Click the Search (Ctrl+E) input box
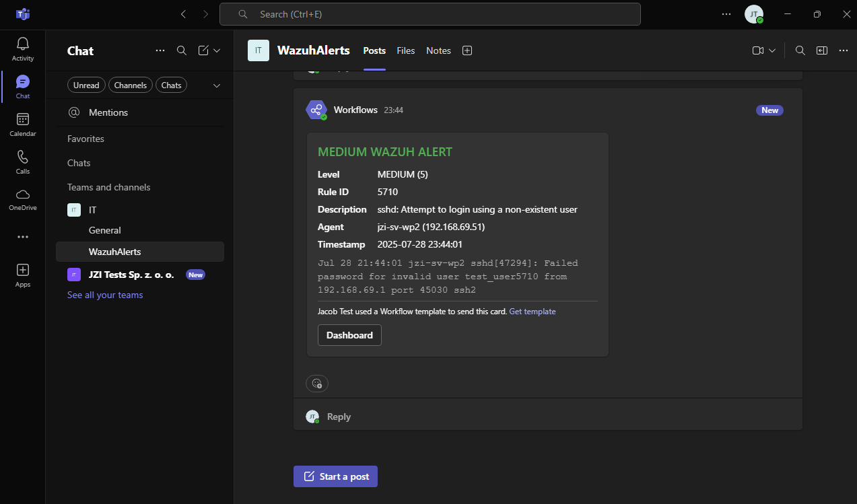857x504 pixels. [x=430, y=14]
